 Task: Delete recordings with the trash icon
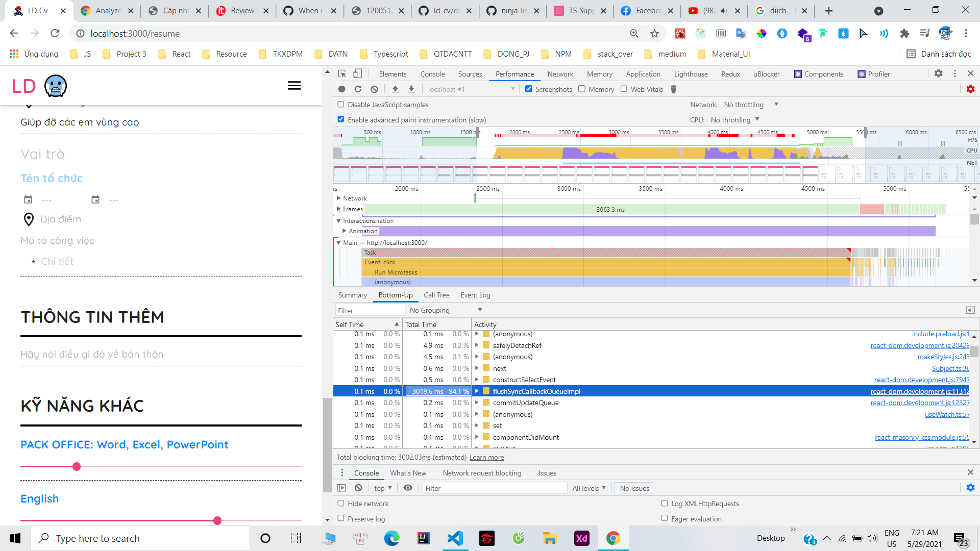point(673,89)
